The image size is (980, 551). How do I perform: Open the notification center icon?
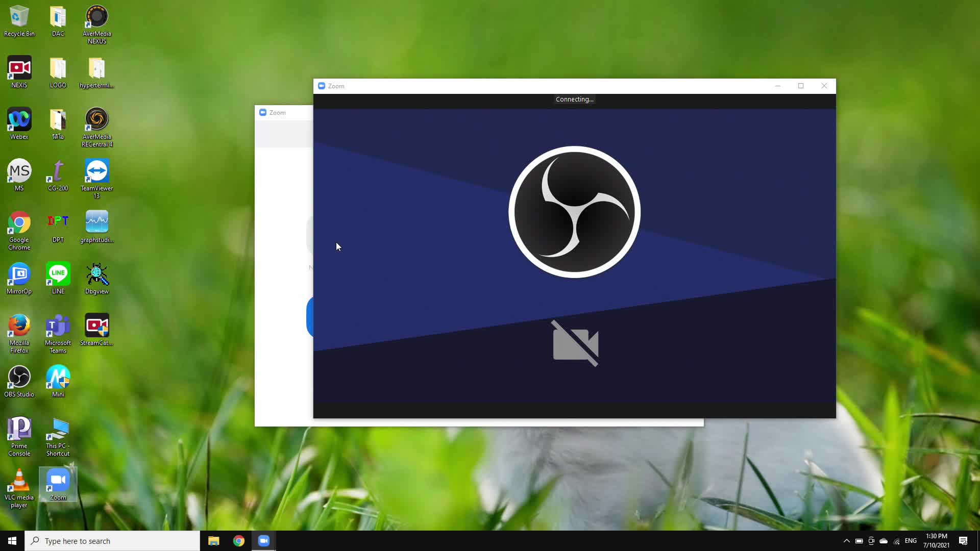[x=963, y=541]
